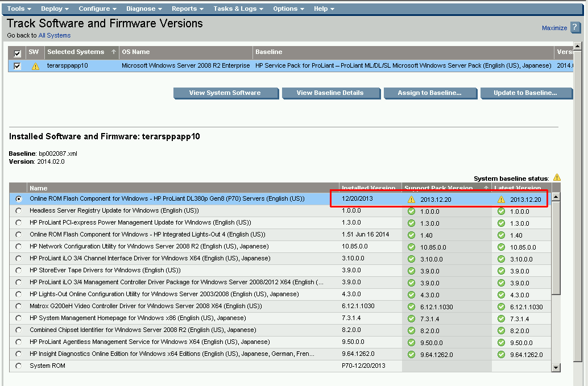Image resolution: width=588 pixels, height=386 pixels.
Task: Open the Tools menu
Action: (19, 9)
